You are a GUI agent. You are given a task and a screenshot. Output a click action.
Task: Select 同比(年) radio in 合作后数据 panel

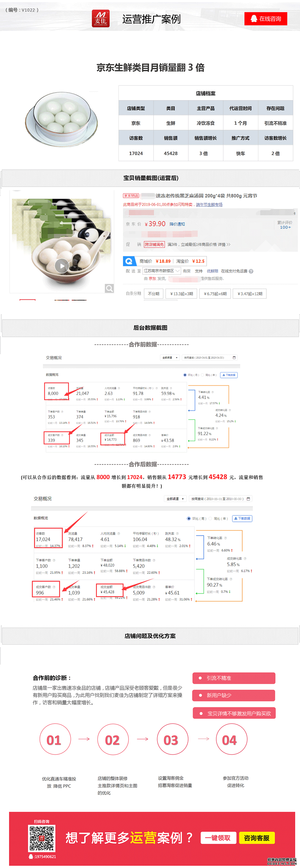210,519
